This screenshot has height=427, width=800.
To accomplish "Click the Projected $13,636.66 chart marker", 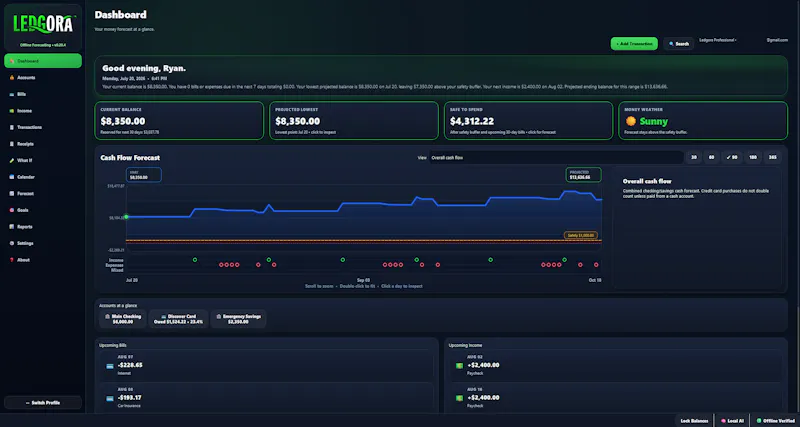I will click(584, 175).
